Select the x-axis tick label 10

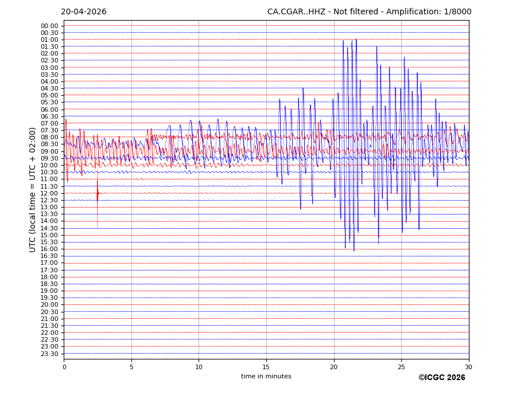(x=199, y=366)
